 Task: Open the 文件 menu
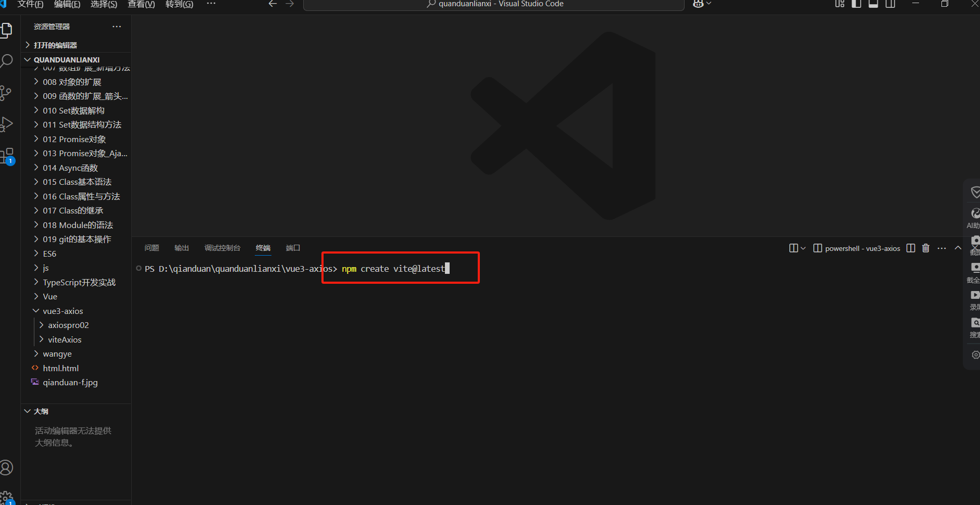(x=30, y=4)
